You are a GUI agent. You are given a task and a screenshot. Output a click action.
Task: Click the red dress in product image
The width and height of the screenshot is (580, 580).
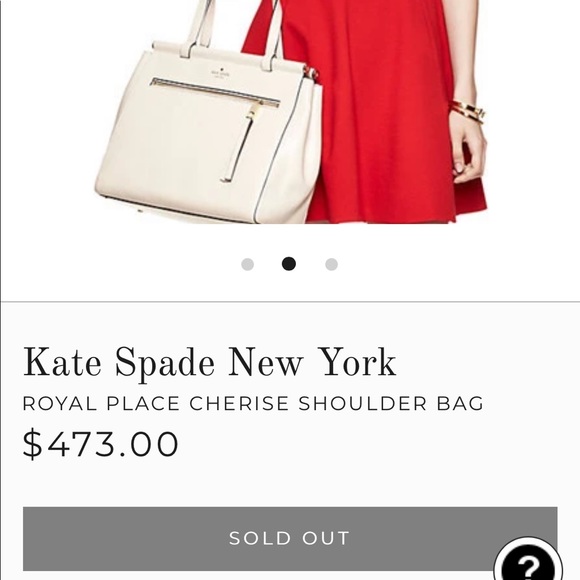pos(370,111)
